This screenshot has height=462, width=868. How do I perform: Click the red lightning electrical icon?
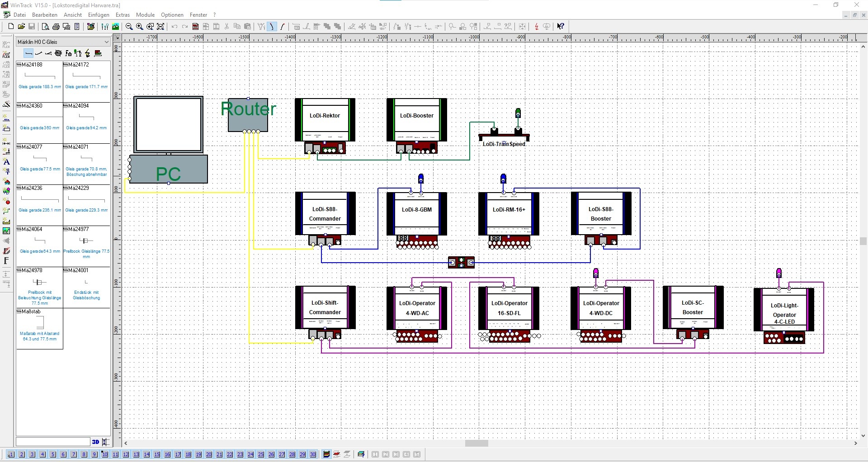click(537, 27)
